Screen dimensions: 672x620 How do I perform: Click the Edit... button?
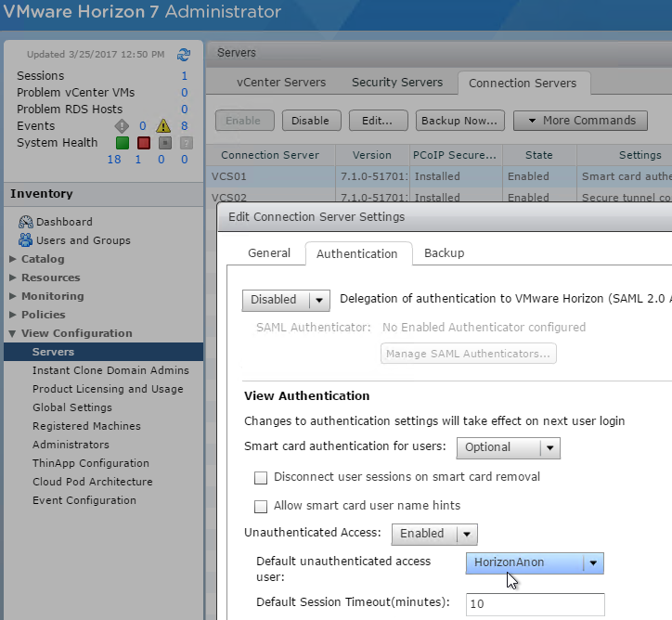pos(377,121)
